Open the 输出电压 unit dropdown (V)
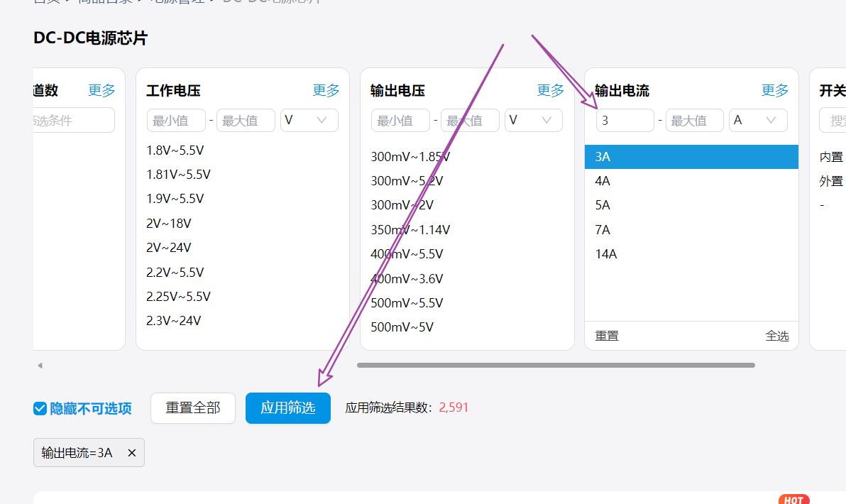 coord(533,121)
